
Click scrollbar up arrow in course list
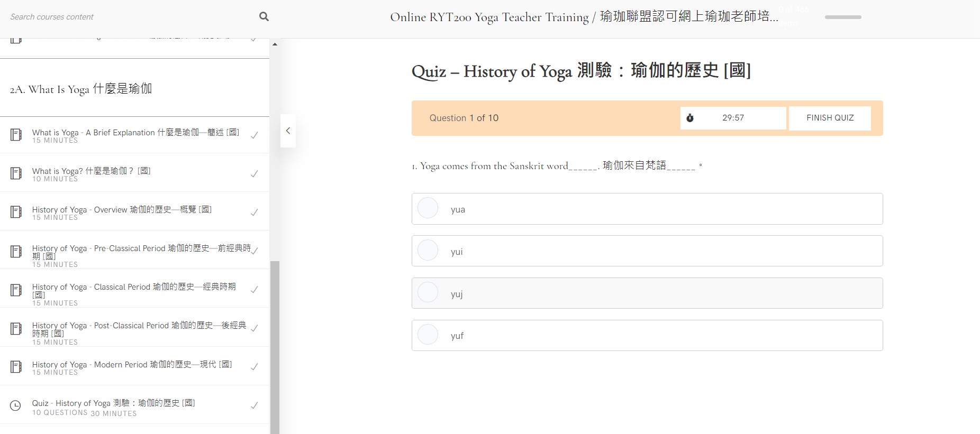click(x=275, y=44)
